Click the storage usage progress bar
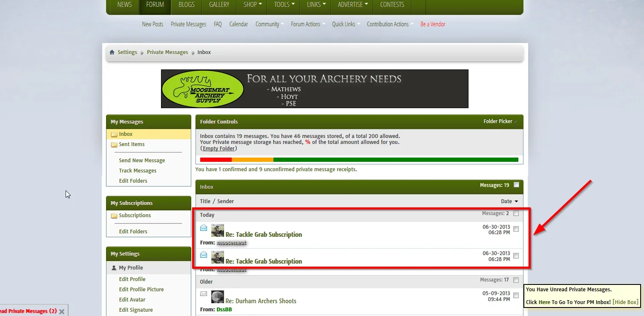Screen dimensions: 644x316 (359, 160)
